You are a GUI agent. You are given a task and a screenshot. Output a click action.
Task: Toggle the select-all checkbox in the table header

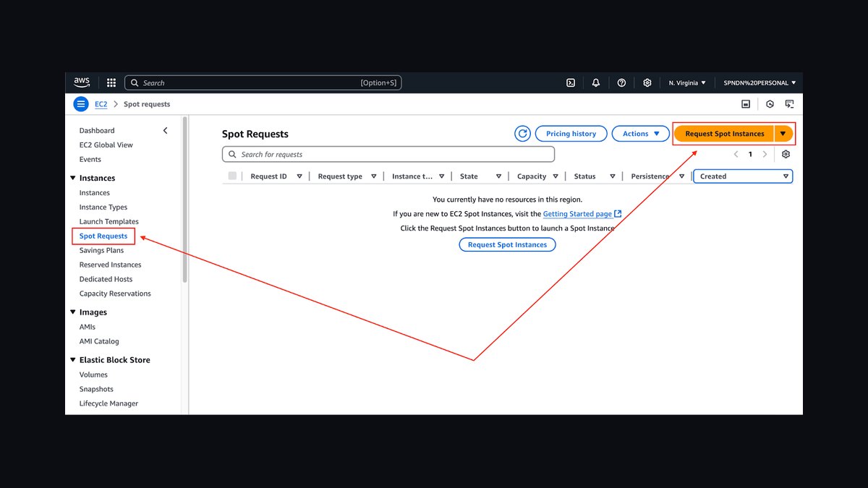(x=232, y=176)
